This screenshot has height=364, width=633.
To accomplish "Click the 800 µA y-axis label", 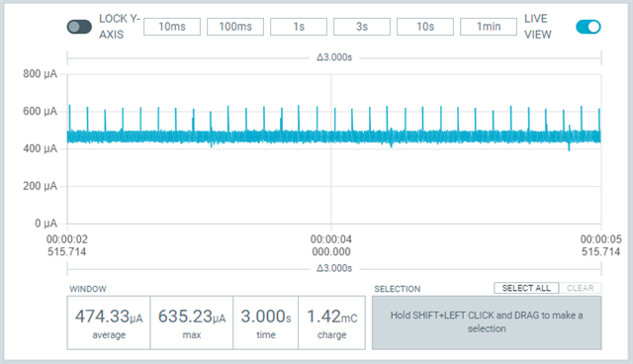I will (40, 74).
